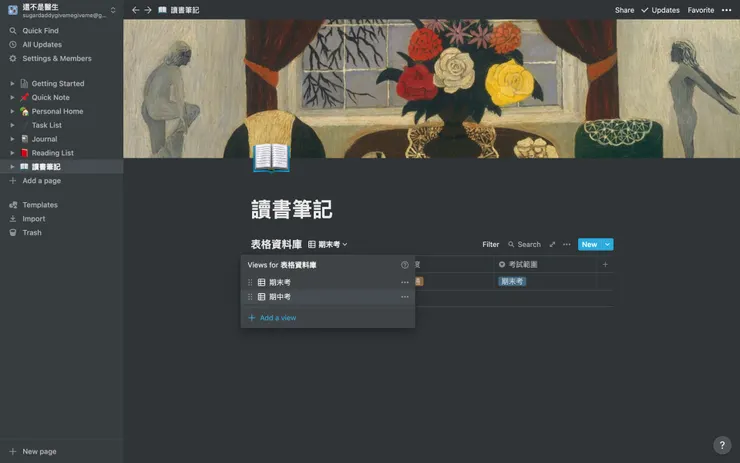Click the help icon in Views popup
Viewport: 740px width, 463px height.
click(x=404, y=265)
